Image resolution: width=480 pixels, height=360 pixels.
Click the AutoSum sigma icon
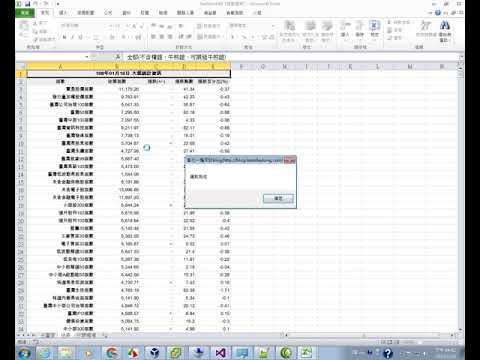[x=389, y=22]
